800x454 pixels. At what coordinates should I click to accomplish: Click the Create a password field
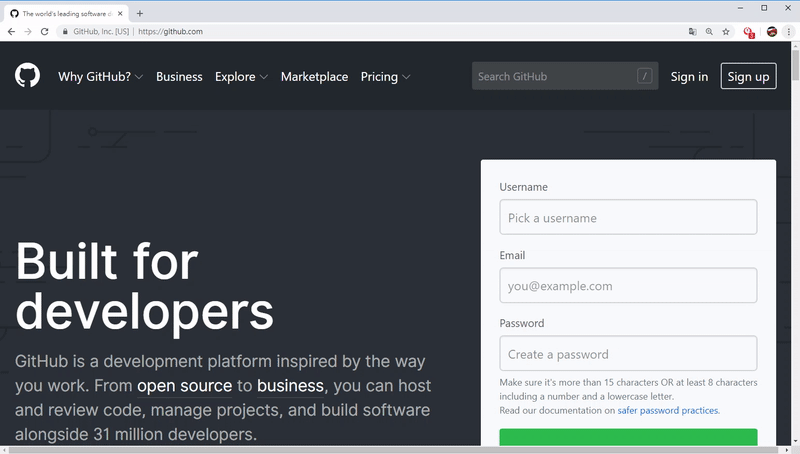[x=628, y=354]
